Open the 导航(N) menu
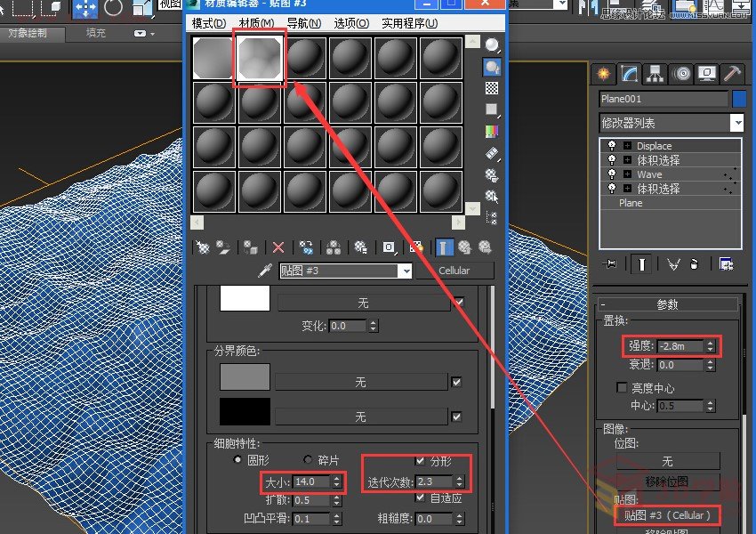Image resolution: width=756 pixels, height=534 pixels. tap(304, 23)
